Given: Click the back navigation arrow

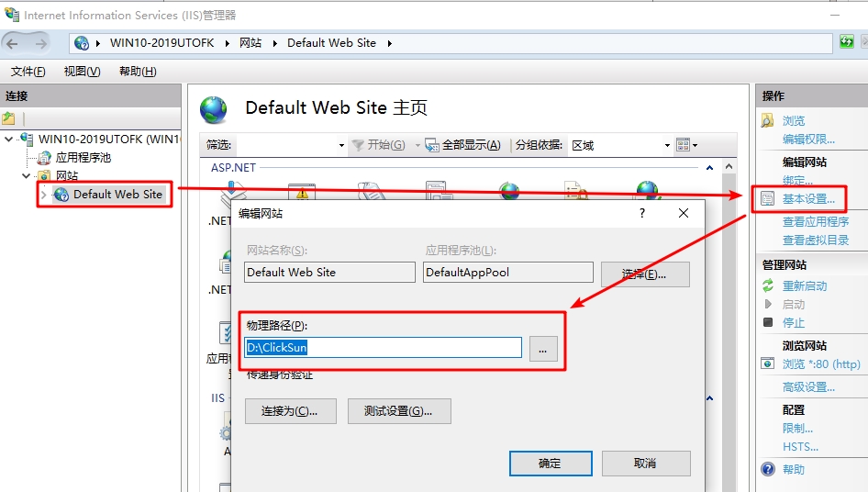Looking at the screenshot, I should pos(13,43).
